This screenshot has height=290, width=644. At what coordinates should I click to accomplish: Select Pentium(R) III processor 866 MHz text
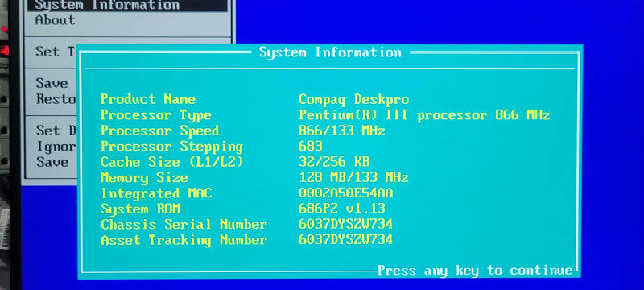point(424,115)
